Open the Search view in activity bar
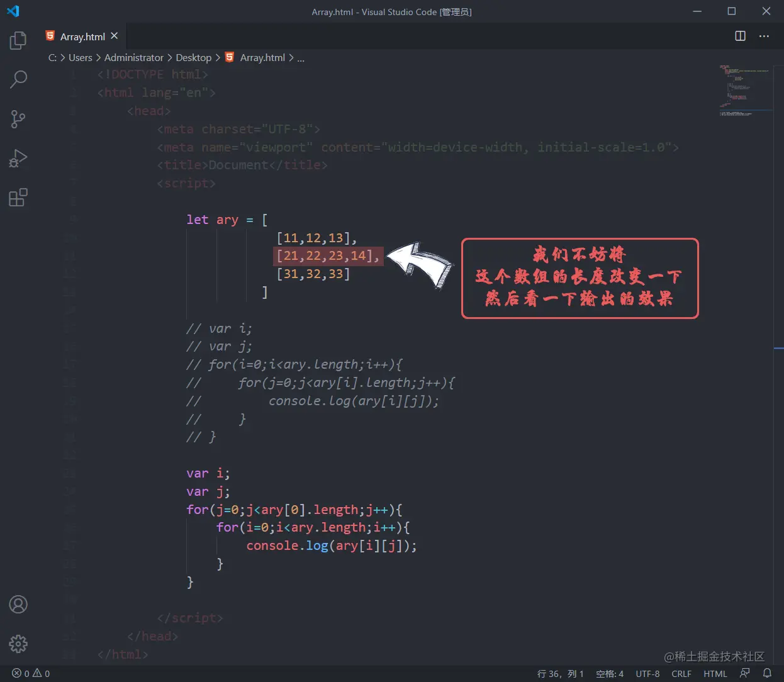This screenshot has width=784, height=682. click(18, 80)
